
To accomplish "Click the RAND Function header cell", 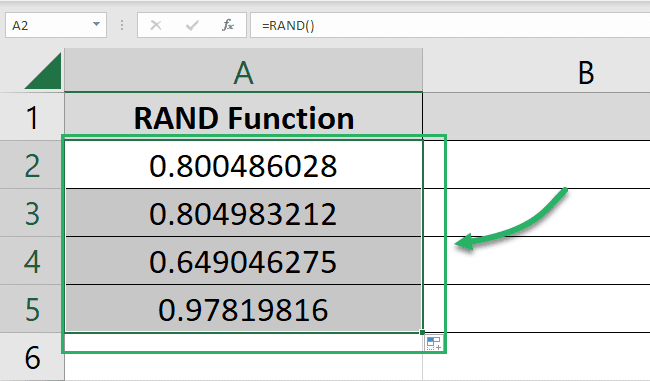I will (244, 117).
